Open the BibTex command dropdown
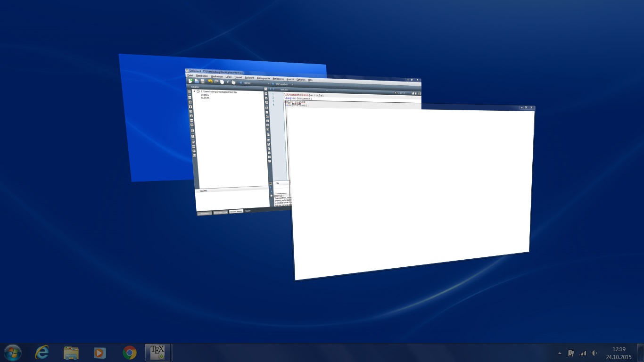 coord(269,83)
